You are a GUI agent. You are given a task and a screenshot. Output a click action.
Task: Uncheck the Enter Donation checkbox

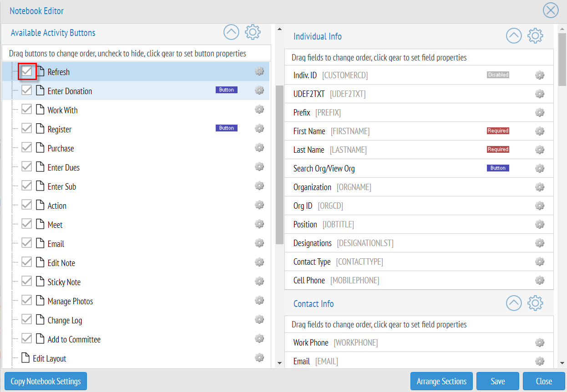click(x=27, y=90)
